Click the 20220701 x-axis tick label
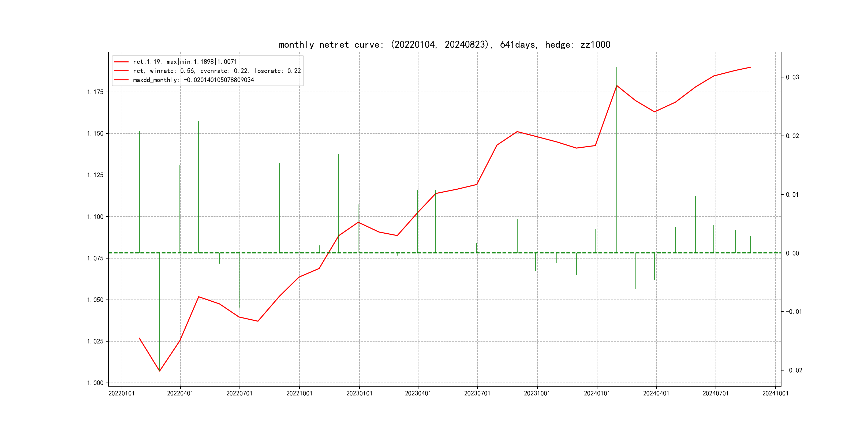Image resolution: width=868 pixels, height=434 pixels. (x=239, y=394)
